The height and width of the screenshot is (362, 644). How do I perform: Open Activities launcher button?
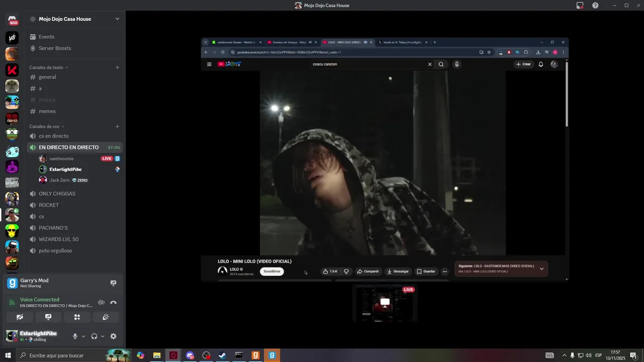(77, 317)
